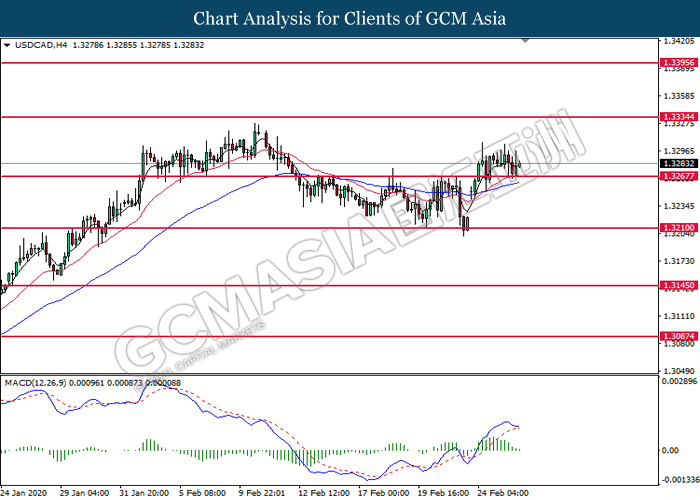The height and width of the screenshot is (500, 700).
Task: Click the 0.002896 MACD scale value
Action: click(x=678, y=382)
